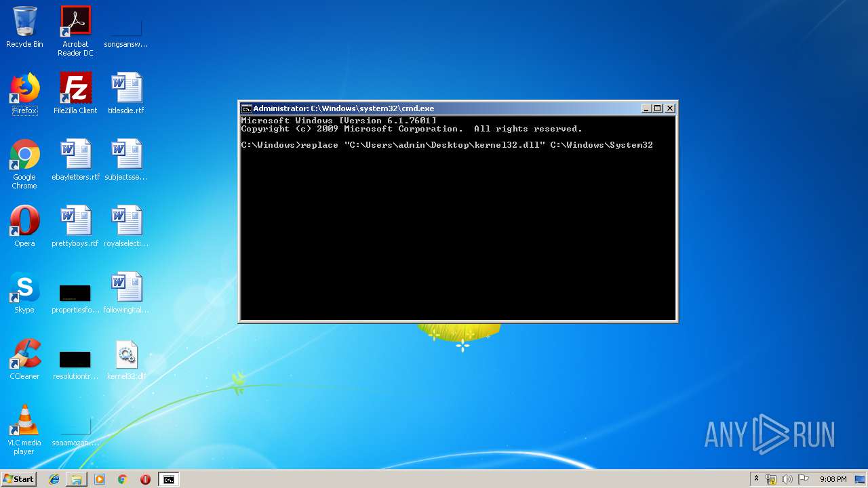
Task: Select the Google Chrome desktop shortcut
Action: (24, 165)
